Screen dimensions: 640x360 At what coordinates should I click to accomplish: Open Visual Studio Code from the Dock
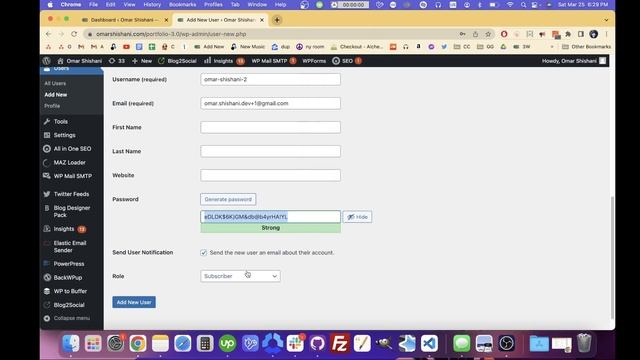[x=429, y=343]
